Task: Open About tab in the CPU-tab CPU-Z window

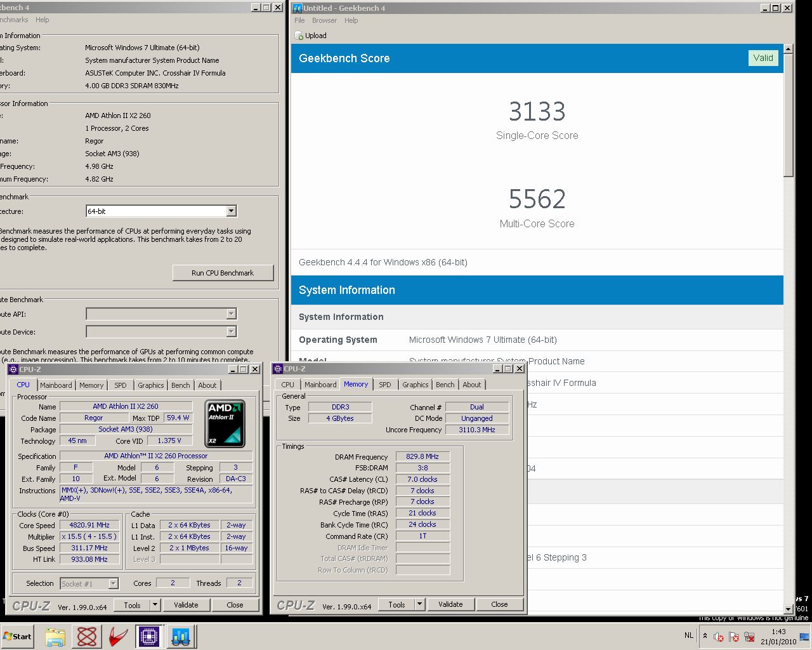Action: coord(207,385)
